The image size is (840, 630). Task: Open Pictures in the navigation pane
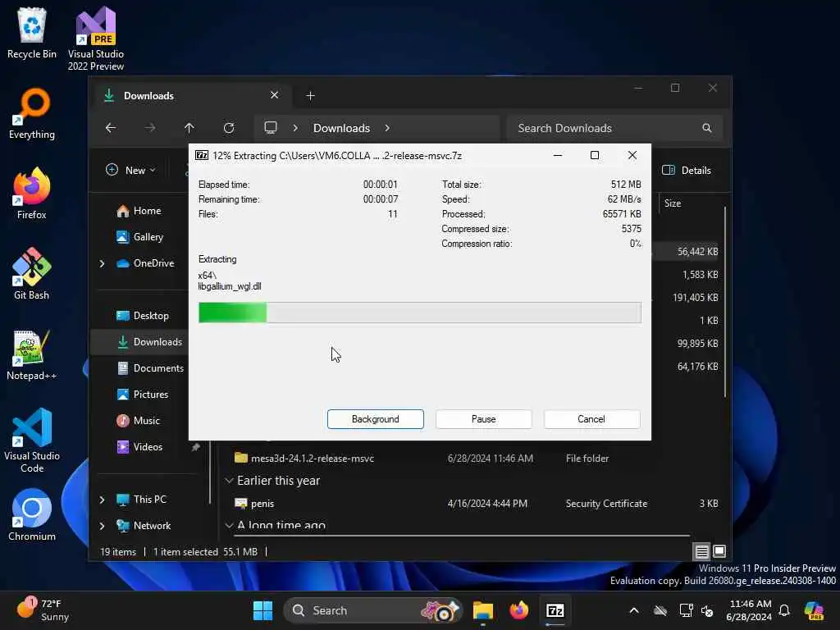(x=143, y=395)
